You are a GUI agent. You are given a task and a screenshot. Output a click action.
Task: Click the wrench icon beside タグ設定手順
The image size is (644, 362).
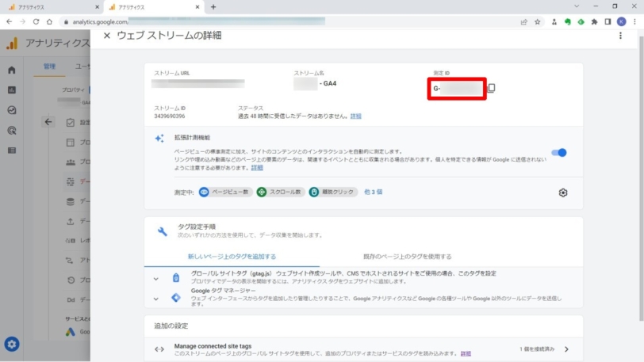163,231
